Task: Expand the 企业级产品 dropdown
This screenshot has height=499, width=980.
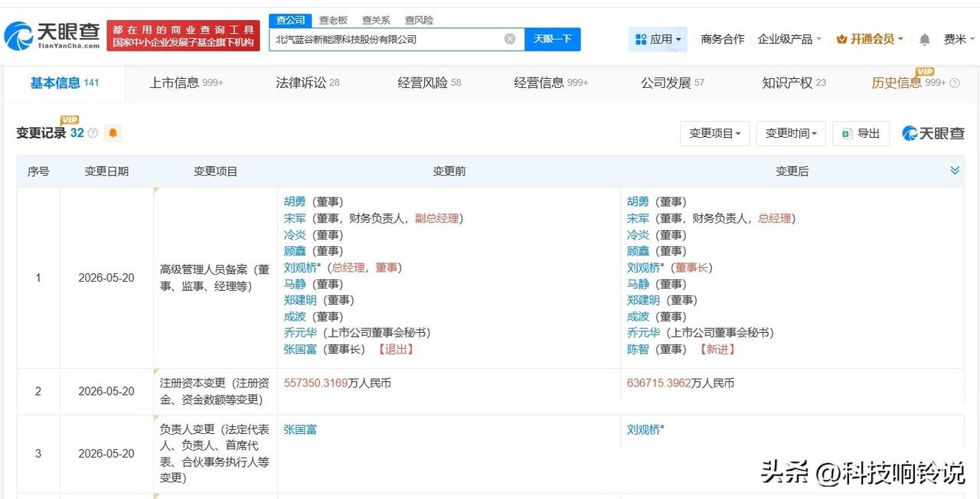Action: click(789, 39)
